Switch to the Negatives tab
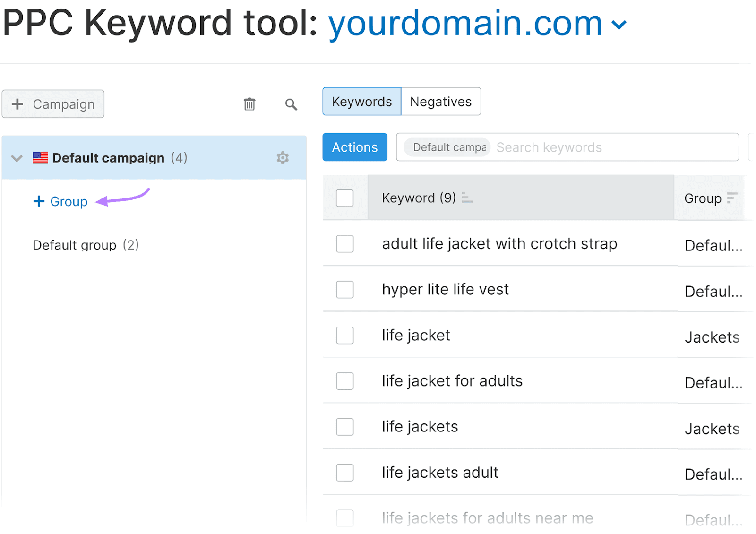The width and height of the screenshot is (756, 534). coord(441,101)
